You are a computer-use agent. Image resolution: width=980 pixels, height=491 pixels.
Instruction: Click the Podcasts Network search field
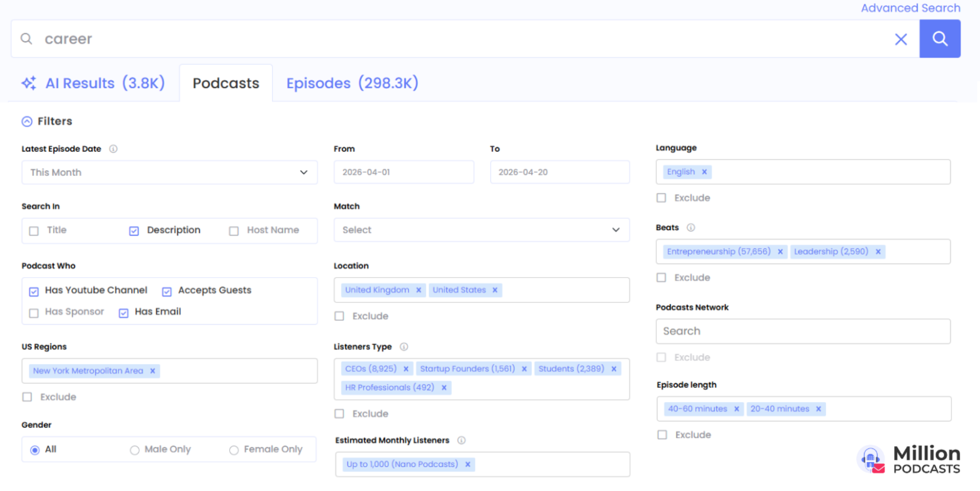(803, 331)
